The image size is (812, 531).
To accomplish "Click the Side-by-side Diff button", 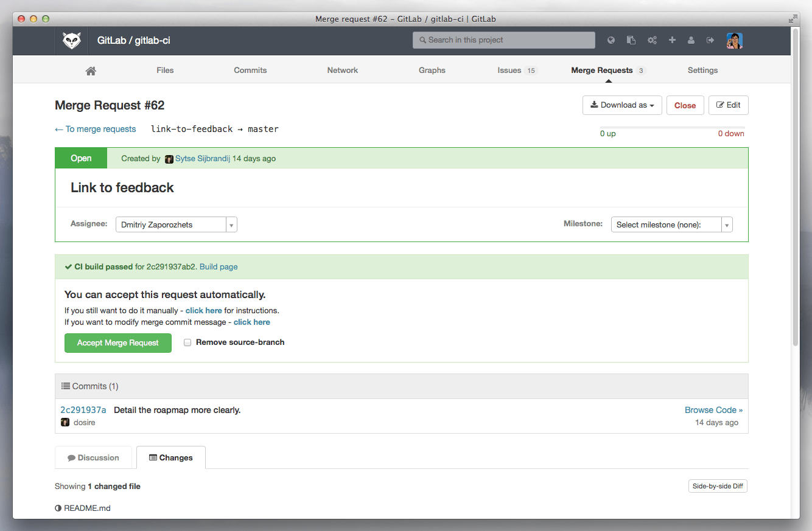I will [718, 486].
